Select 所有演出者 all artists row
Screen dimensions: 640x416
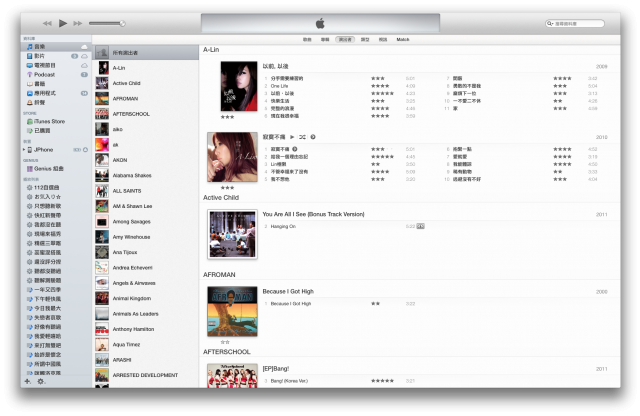[x=146, y=53]
